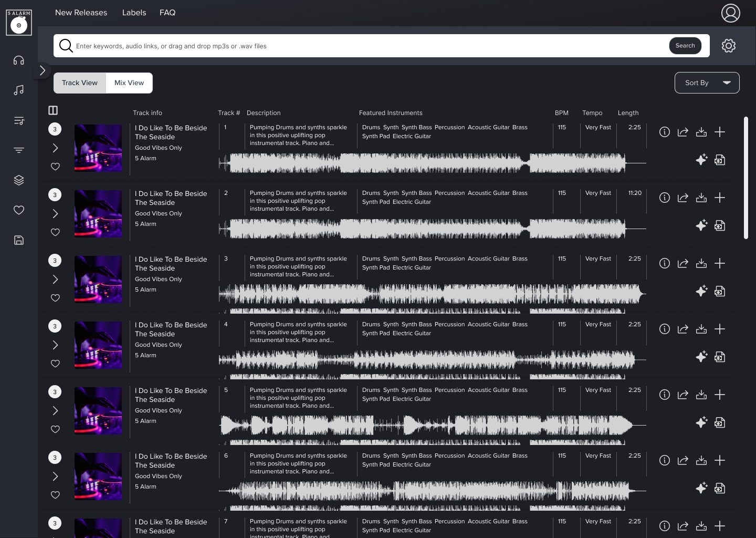Favorite track 6 with heart
756x538 pixels.
(55, 495)
